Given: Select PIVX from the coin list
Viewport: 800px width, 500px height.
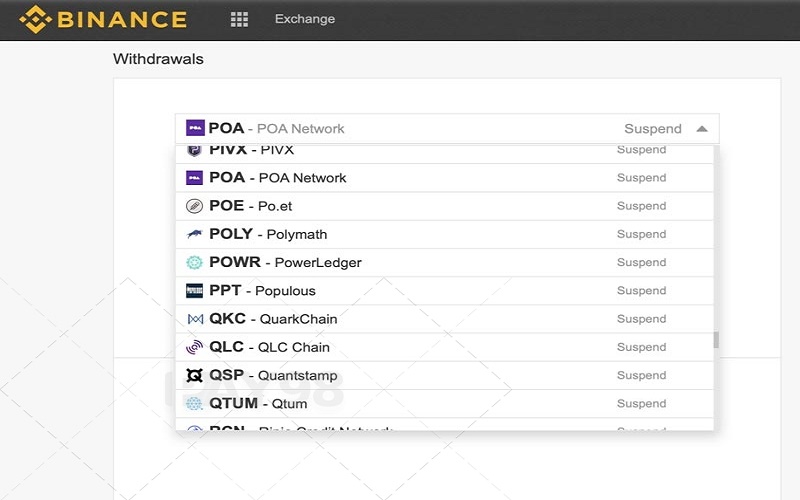Looking at the screenshot, I should pos(444,153).
